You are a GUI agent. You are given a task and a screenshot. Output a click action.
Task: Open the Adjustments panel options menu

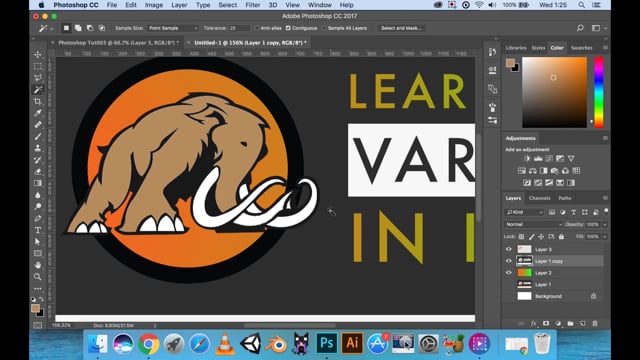[x=605, y=138]
